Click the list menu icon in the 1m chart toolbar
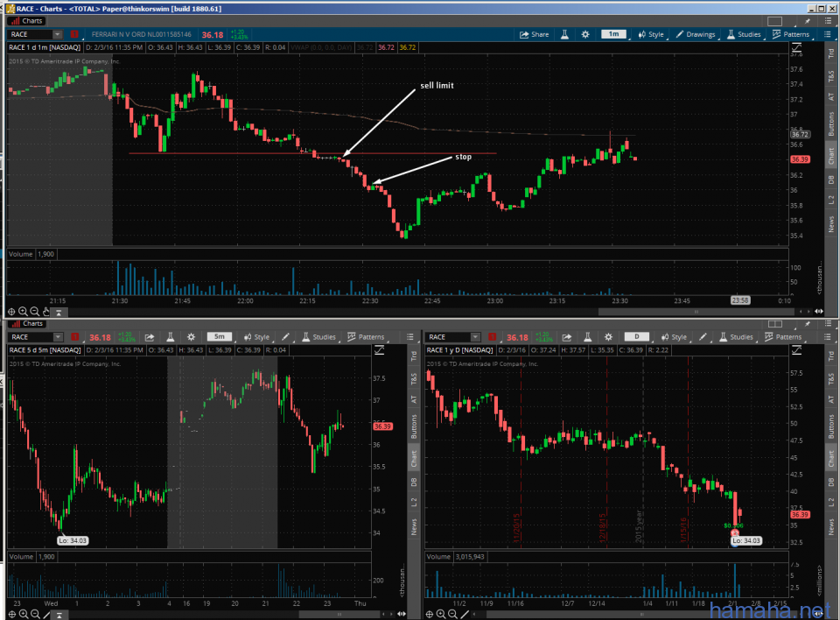The image size is (840, 620). 828,34
